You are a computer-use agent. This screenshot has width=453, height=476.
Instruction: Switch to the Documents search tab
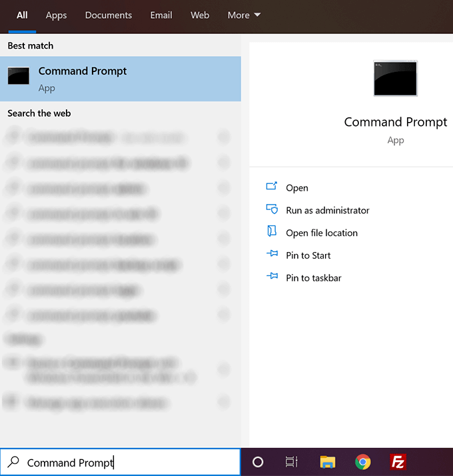109,15
